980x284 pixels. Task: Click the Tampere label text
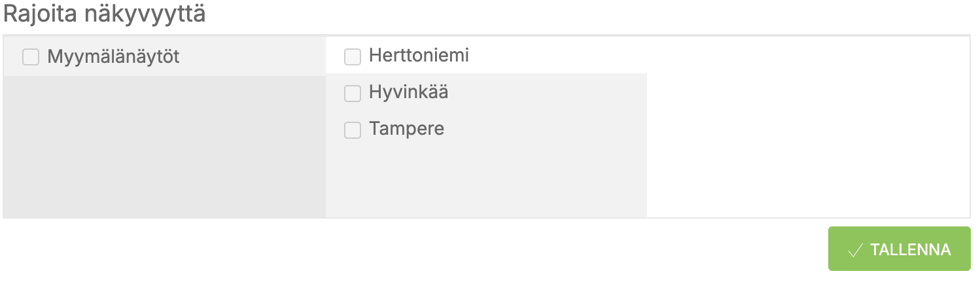coord(406,129)
